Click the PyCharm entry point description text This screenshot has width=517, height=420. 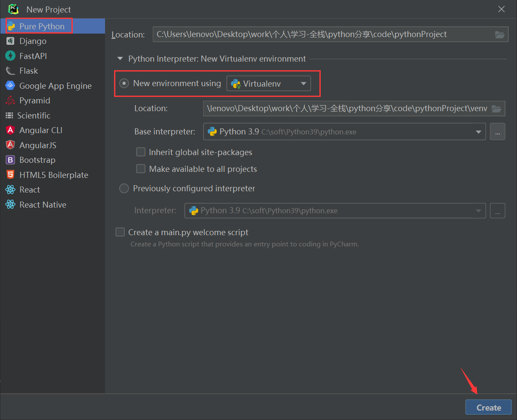[245, 244]
